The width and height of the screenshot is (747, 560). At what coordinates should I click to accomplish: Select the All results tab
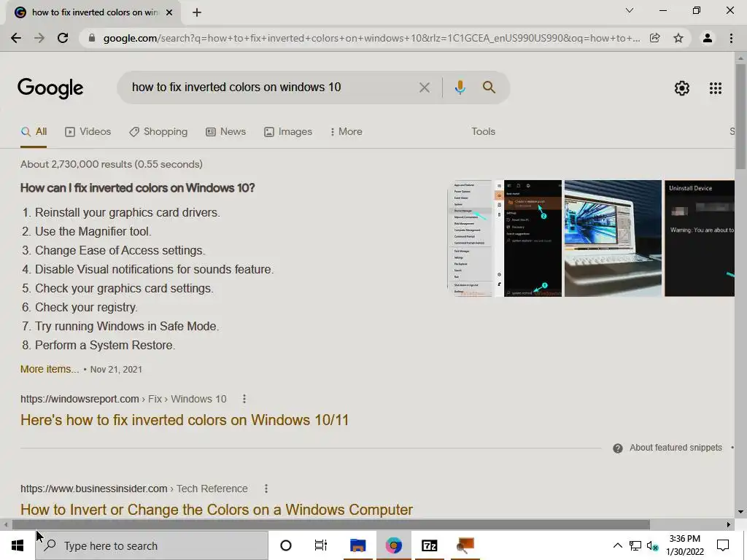tap(34, 132)
